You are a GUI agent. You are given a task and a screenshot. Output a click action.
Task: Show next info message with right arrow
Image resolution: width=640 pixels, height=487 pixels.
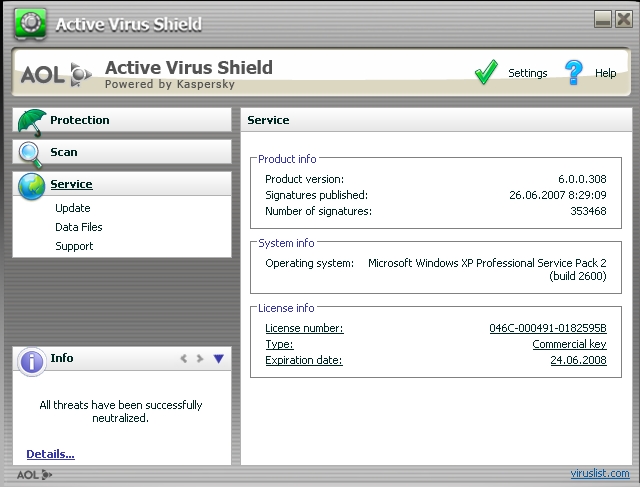point(200,358)
